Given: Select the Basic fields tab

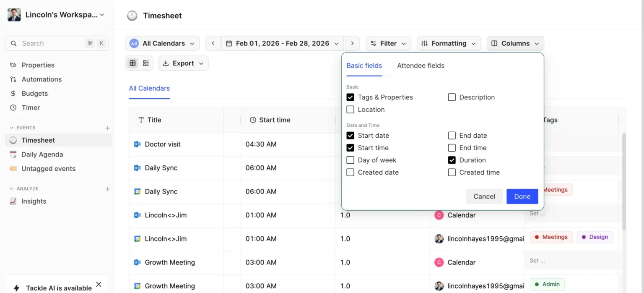Looking at the screenshot, I should [x=364, y=65].
